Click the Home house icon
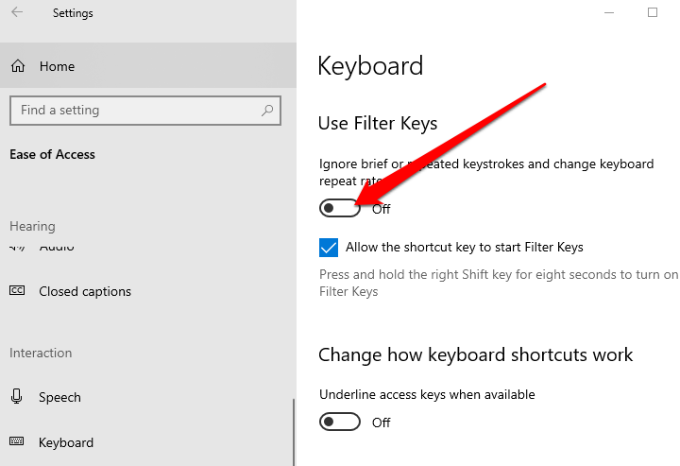This screenshot has width=680, height=466. [18, 67]
